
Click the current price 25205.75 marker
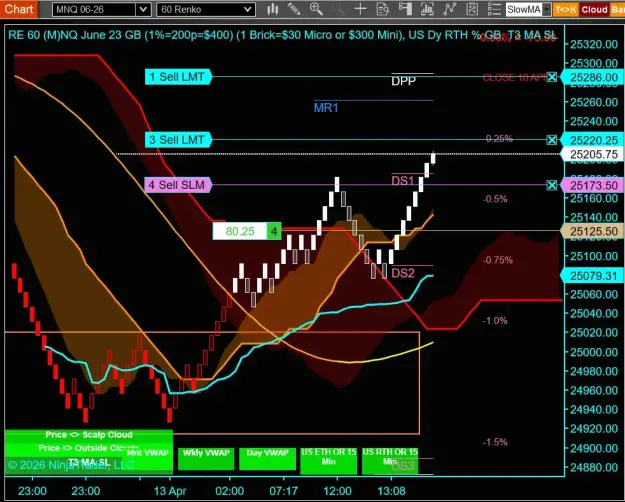tap(592, 154)
